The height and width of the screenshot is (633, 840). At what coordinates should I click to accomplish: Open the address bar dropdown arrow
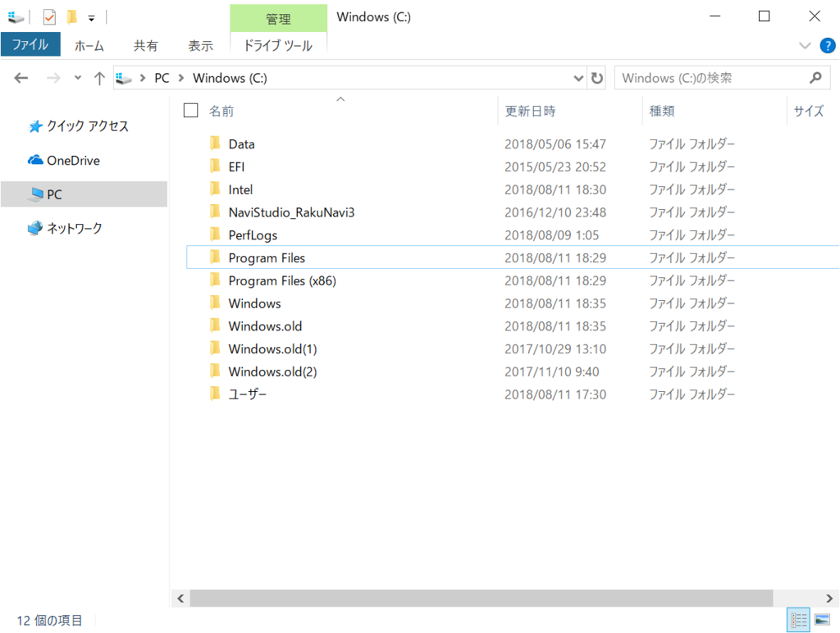(578, 77)
